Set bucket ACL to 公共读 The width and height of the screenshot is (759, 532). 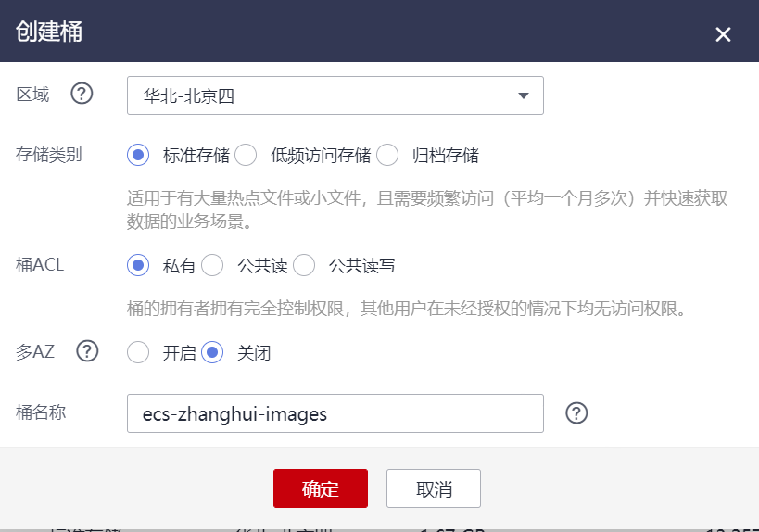coord(212,265)
